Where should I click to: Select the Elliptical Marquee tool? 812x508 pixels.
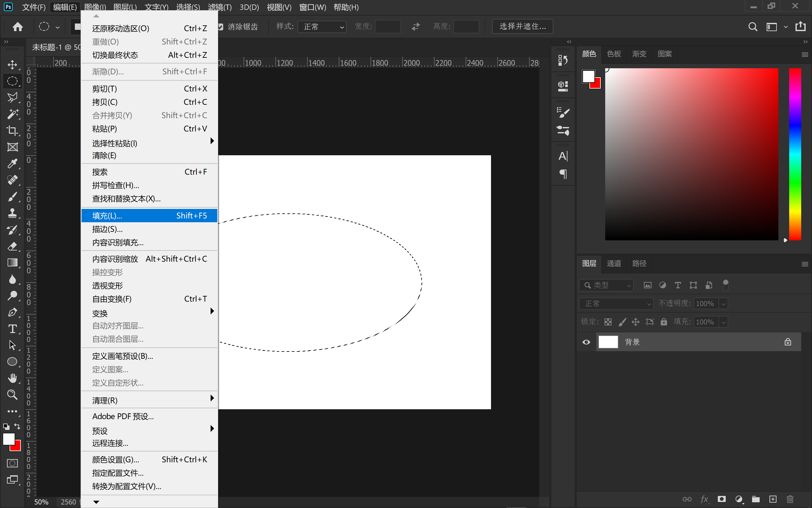[12, 81]
